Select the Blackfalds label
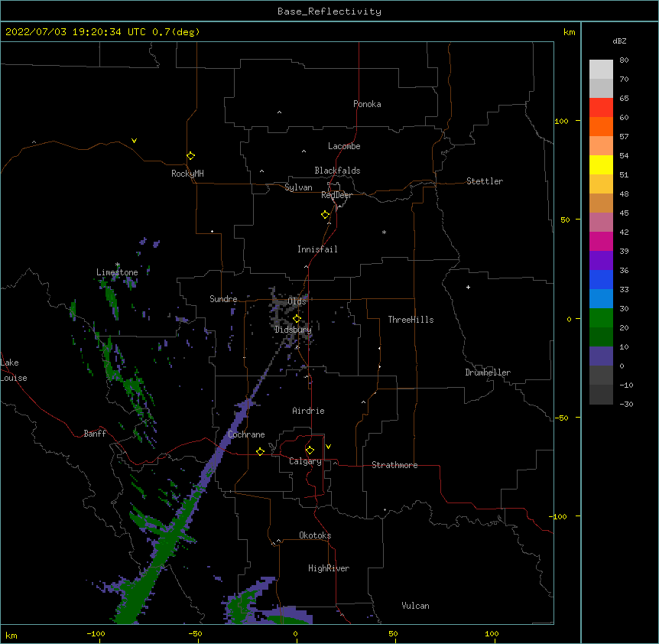This screenshot has width=659, height=644. [x=337, y=171]
